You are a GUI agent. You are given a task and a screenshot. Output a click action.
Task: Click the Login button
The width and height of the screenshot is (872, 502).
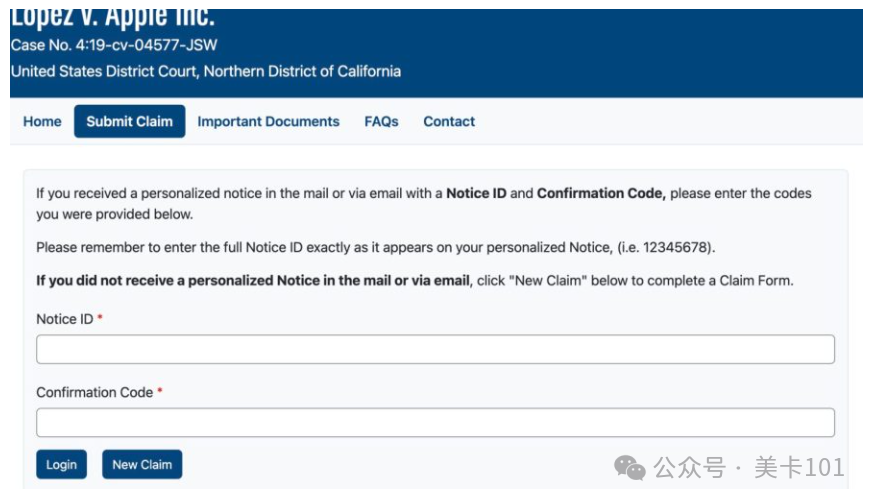tap(62, 464)
